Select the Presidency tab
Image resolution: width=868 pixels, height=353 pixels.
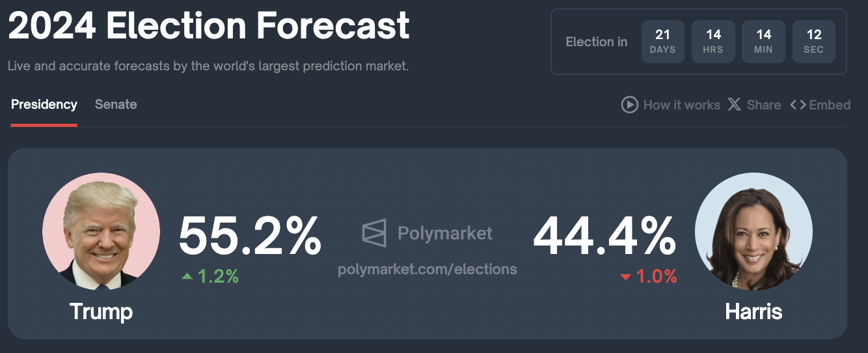tap(44, 104)
